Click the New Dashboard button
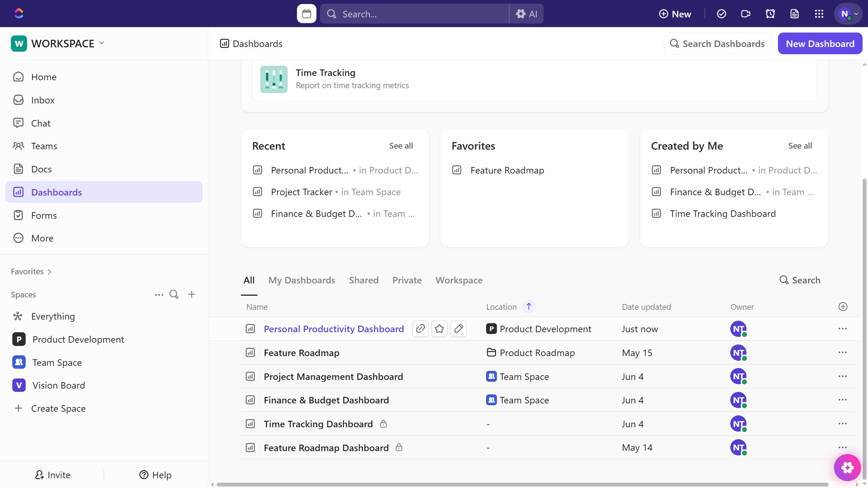Screen dimensions: 868x488 coord(820,43)
